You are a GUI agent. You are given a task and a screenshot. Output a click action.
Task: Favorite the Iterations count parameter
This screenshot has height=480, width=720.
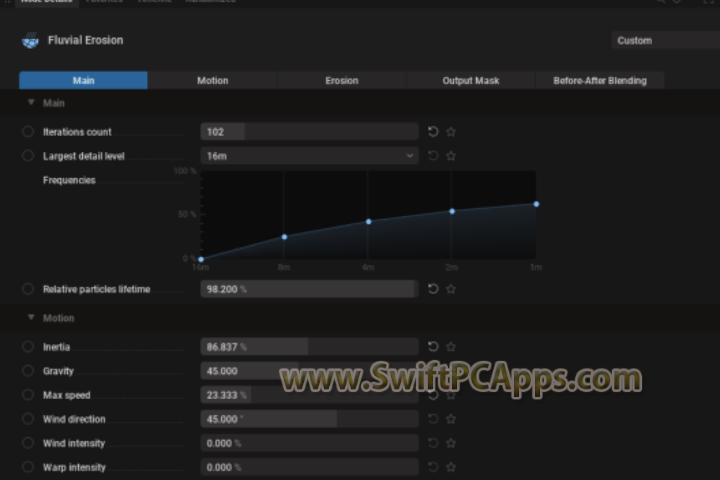(451, 132)
